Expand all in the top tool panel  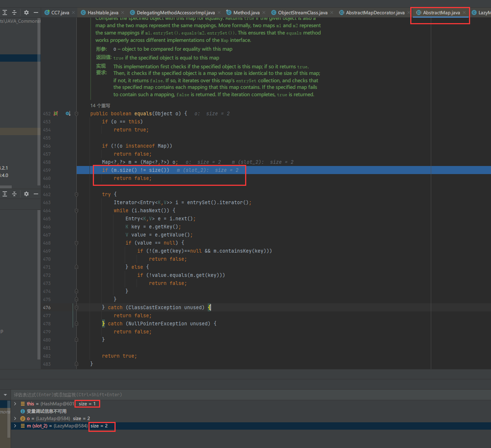pos(4,12)
